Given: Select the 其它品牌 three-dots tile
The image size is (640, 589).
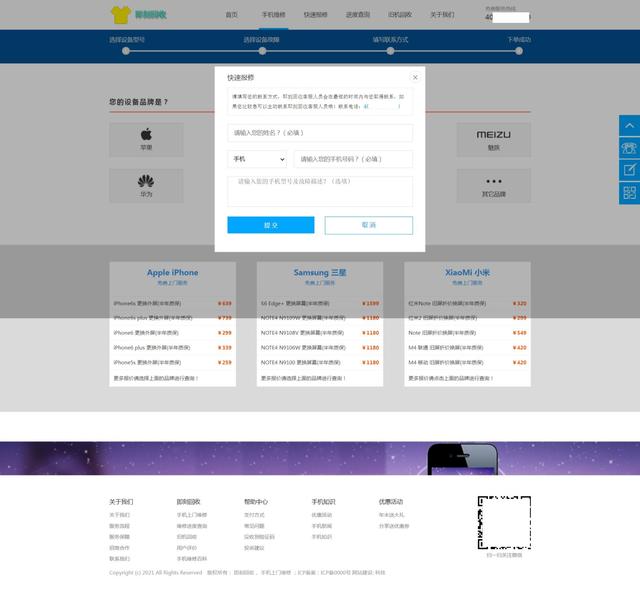Looking at the screenshot, I should [493, 186].
